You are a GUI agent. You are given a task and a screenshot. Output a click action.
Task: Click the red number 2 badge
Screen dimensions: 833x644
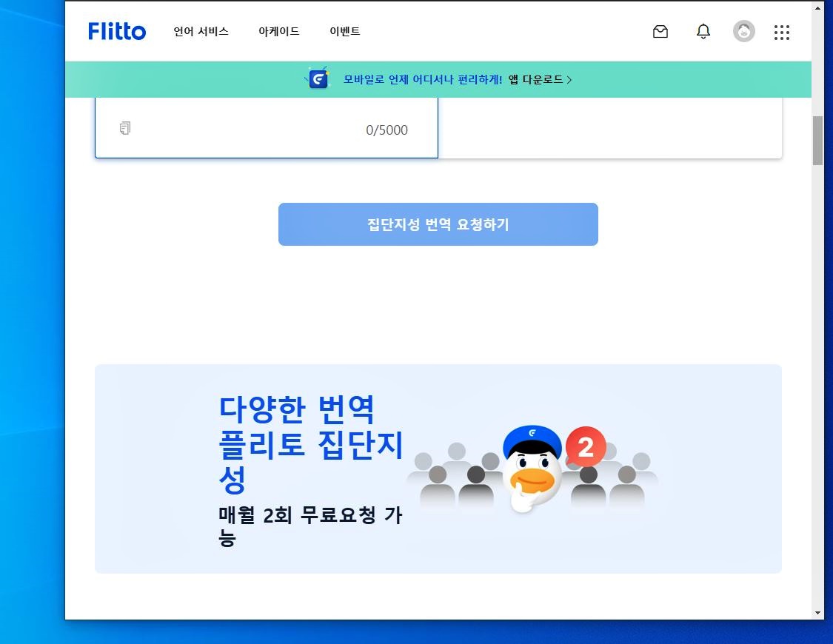tap(586, 446)
